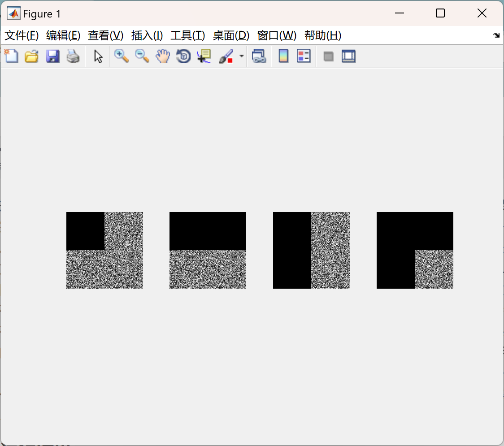Click the Hide Plot Tools icon
Image resolution: width=504 pixels, height=446 pixels.
328,56
